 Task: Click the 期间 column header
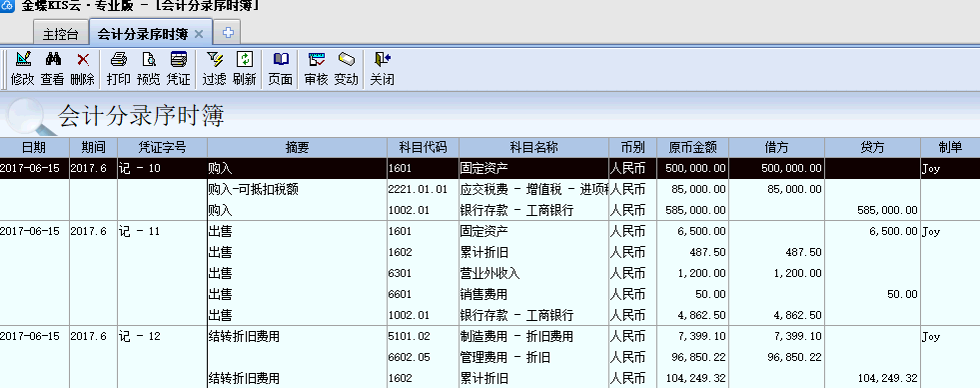coord(93,148)
